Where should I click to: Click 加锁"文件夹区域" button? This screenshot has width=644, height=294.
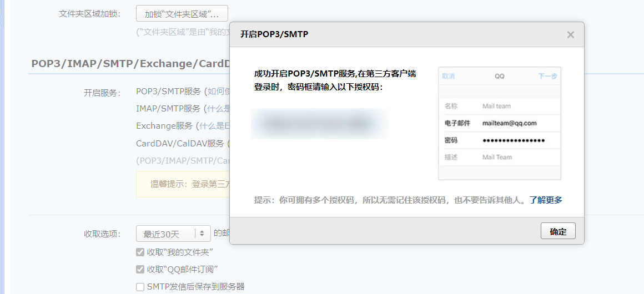(x=182, y=13)
